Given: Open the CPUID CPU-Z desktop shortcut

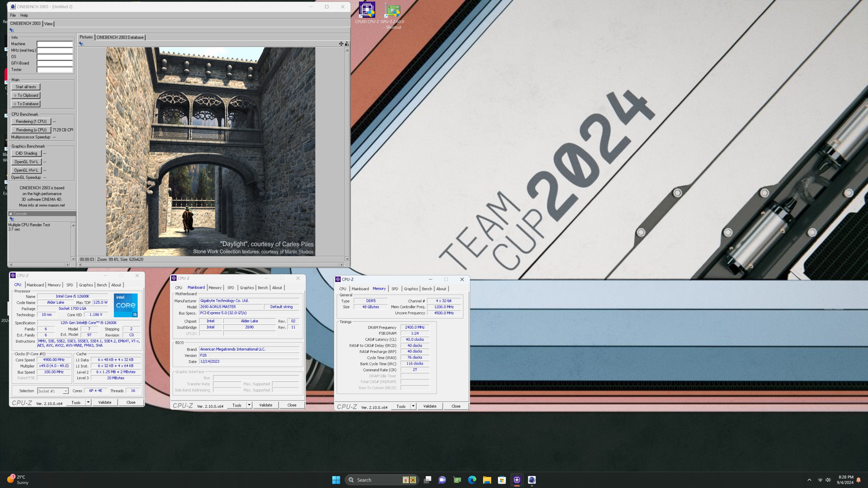Looking at the screenshot, I should 367,13.
